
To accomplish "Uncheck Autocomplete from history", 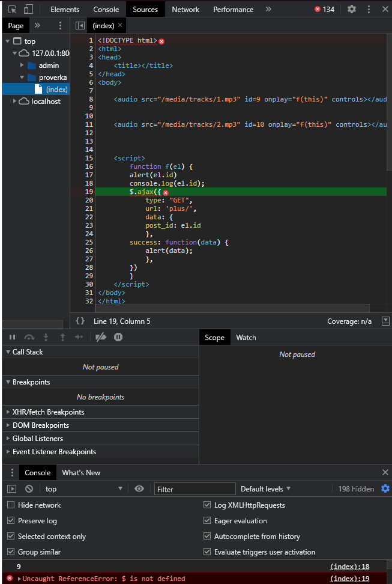I will (207, 537).
